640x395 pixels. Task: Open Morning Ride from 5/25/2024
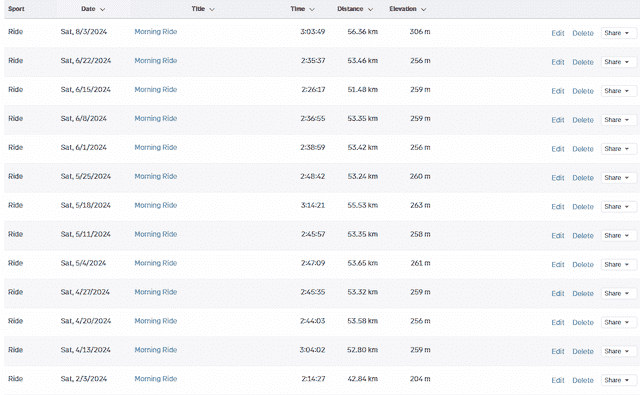coord(156,176)
